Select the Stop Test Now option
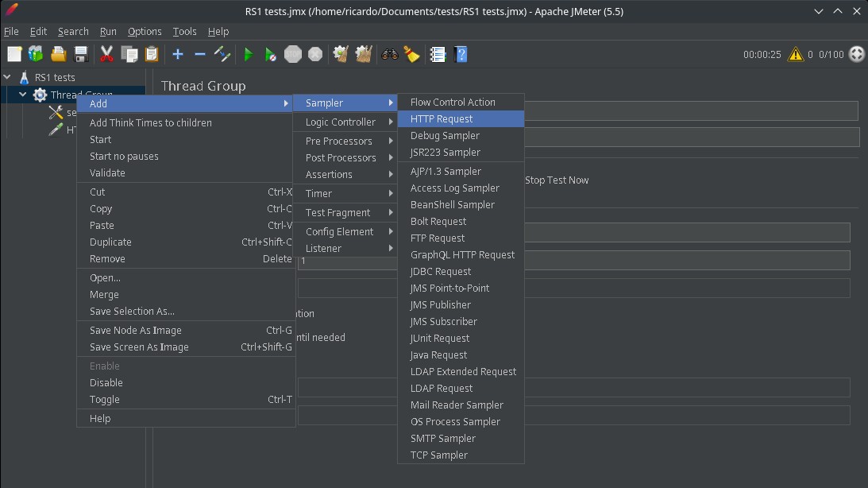868x488 pixels. [x=557, y=180]
